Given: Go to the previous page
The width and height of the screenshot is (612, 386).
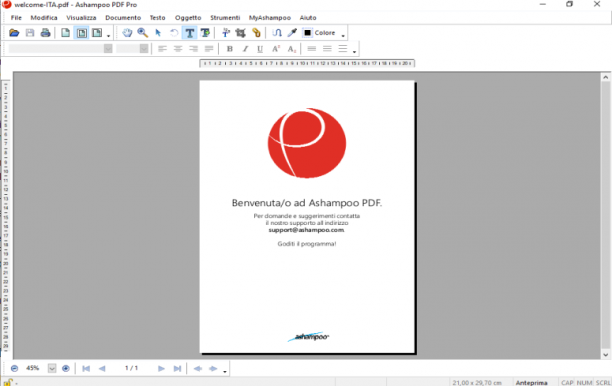Looking at the screenshot, I should coord(102,368).
